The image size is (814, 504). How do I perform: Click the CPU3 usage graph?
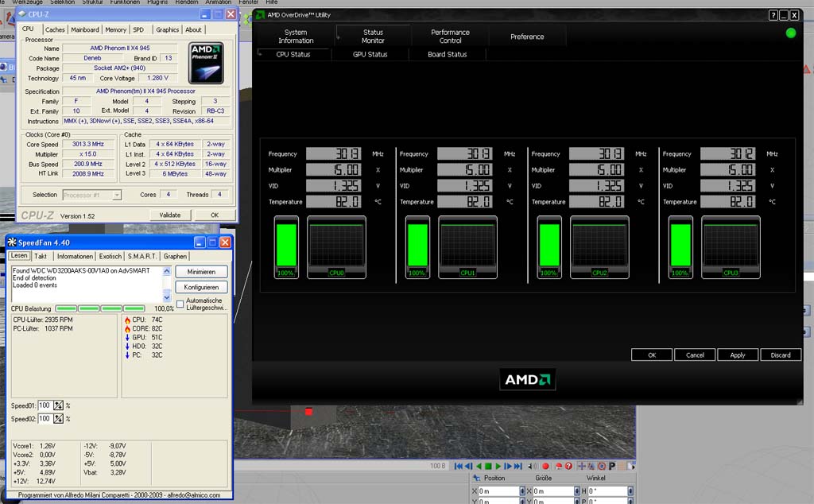tap(731, 247)
